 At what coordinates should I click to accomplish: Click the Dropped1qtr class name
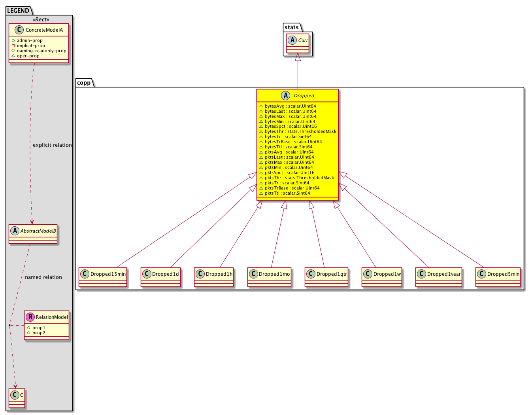332,274
